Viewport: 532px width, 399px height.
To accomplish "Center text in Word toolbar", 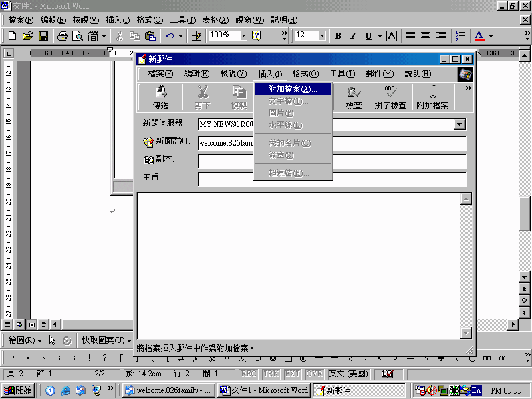I will pyautogui.click(x=426, y=36).
